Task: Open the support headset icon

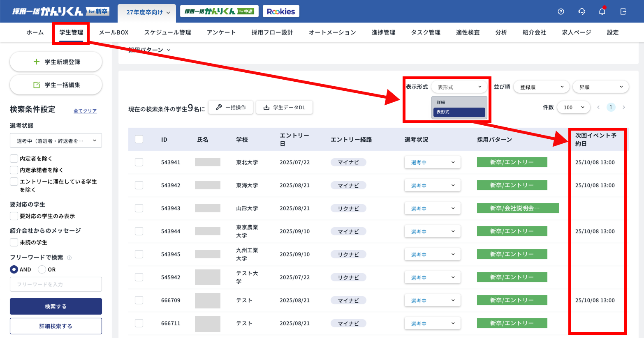Action: click(581, 11)
